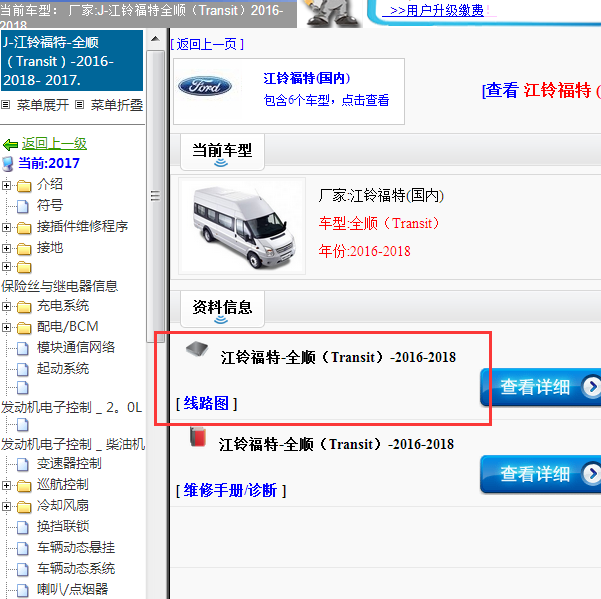601x599 pixels.
Task: Click the document icon beside 变速器控制
Action: coord(23,464)
